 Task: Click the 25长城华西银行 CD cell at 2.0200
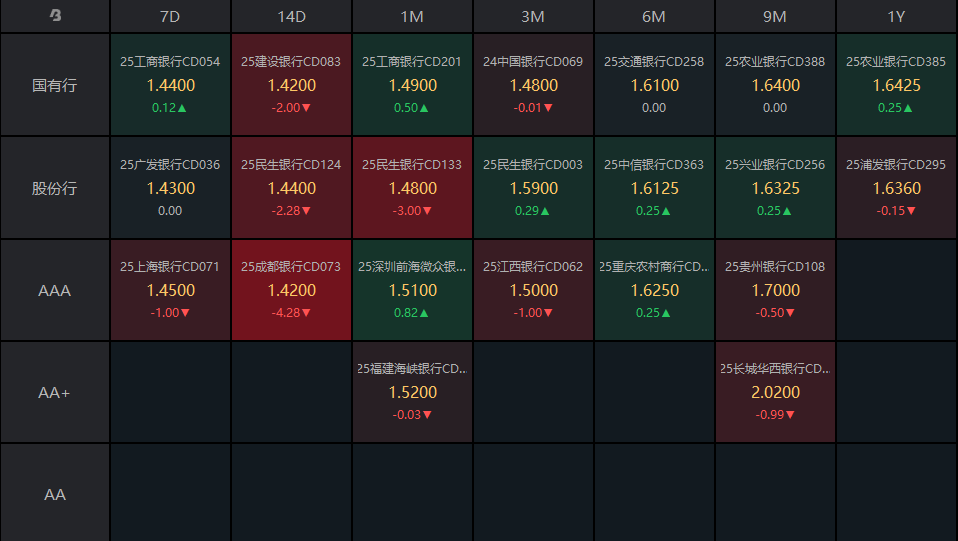tap(775, 393)
